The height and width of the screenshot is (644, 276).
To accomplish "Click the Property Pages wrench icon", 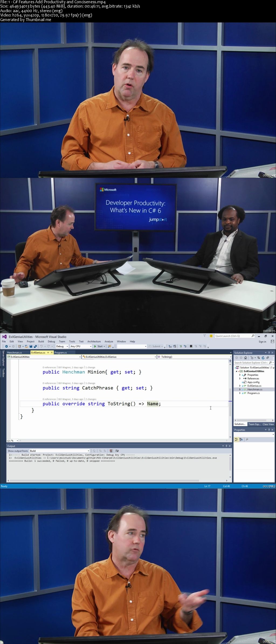I will [247, 439].
